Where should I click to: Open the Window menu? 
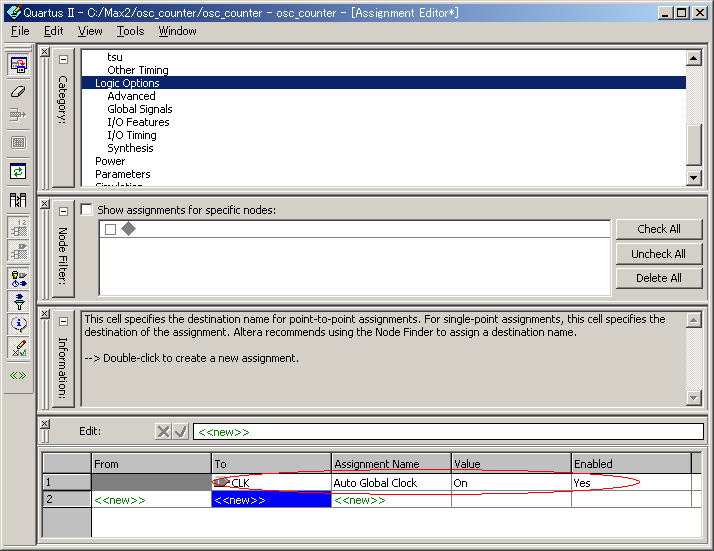click(177, 31)
